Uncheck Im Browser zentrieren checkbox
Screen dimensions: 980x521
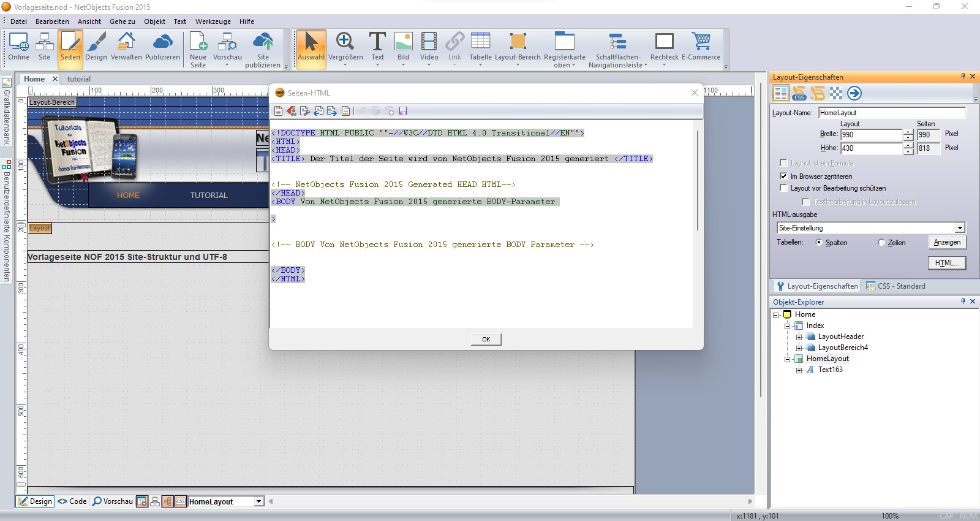click(783, 176)
